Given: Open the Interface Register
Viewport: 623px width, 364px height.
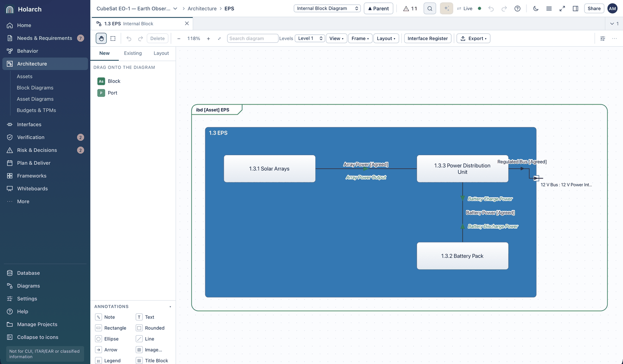Looking at the screenshot, I should [428, 38].
